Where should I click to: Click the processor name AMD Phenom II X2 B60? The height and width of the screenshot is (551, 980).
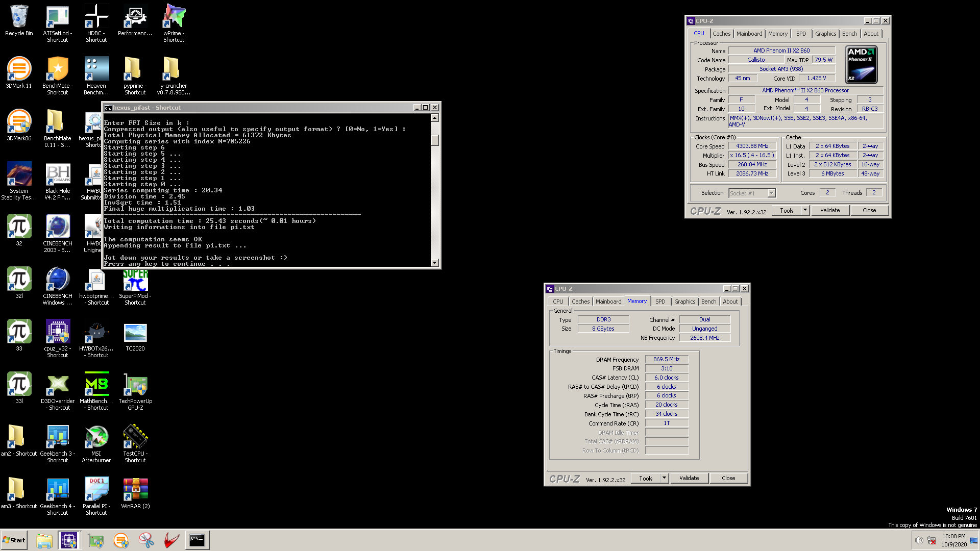(781, 51)
